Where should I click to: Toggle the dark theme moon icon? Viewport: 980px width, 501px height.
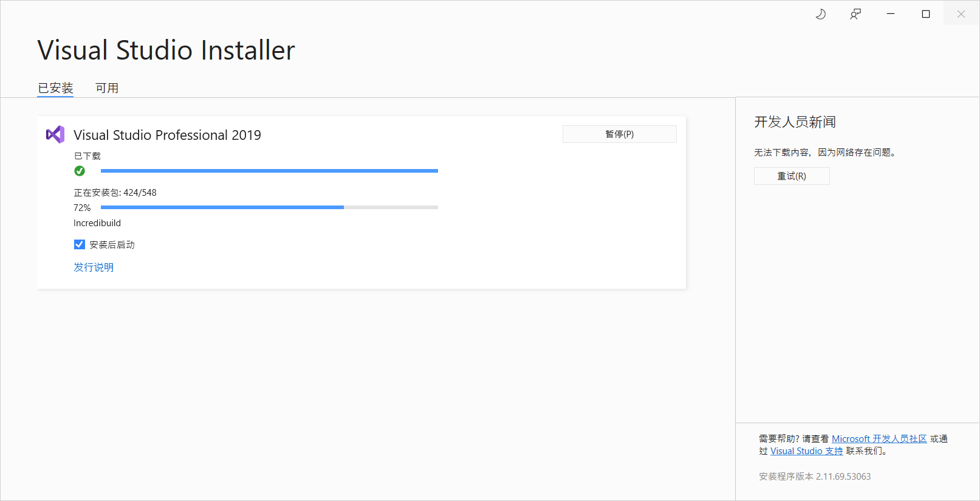click(x=820, y=14)
